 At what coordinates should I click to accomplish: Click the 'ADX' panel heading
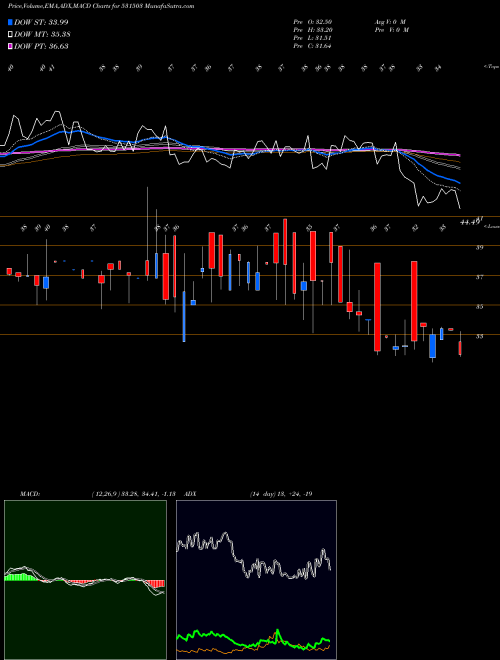point(191,494)
